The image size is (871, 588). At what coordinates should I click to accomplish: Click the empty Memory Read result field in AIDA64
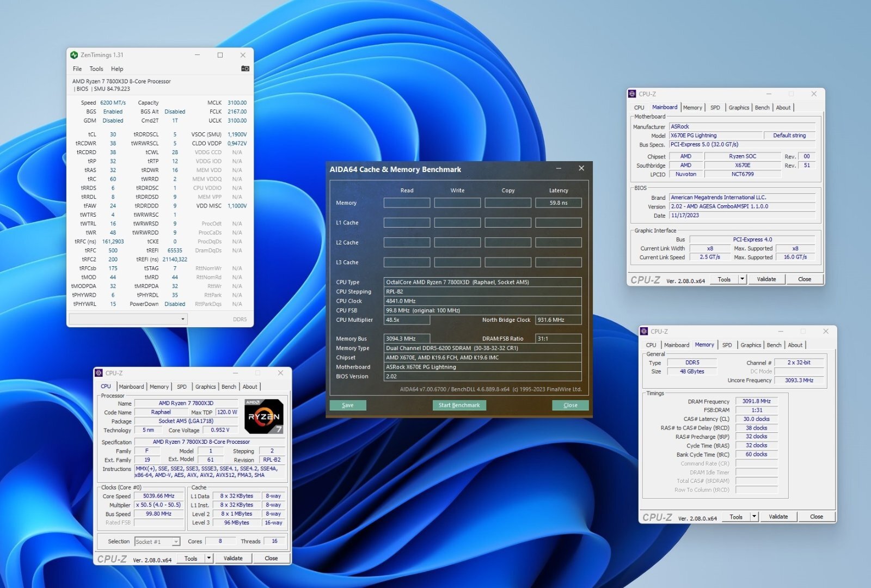click(407, 203)
